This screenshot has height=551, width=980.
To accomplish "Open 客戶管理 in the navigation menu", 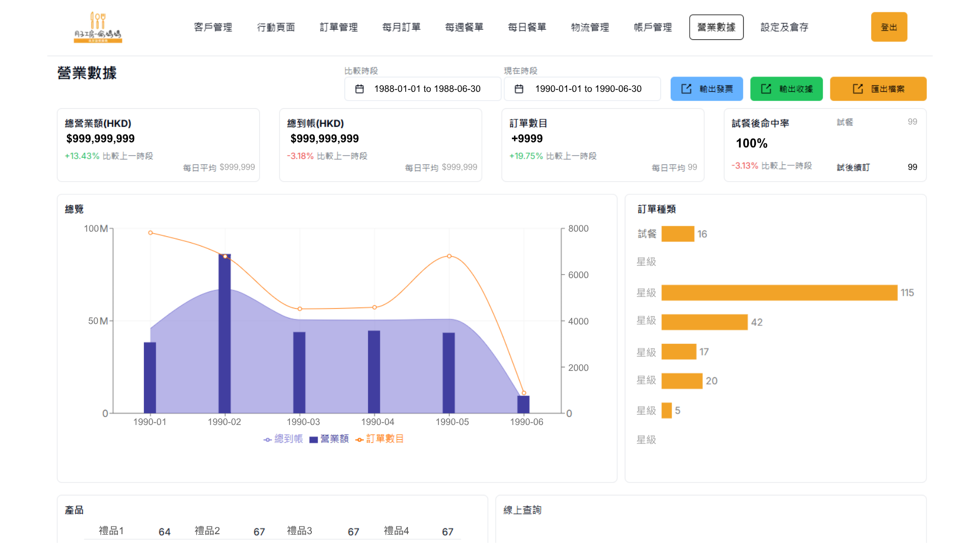I will (213, 27).
